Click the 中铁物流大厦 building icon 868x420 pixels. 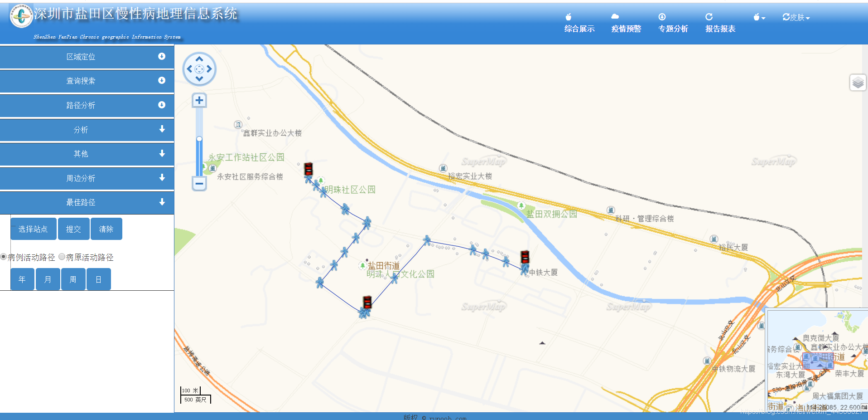(x=707, y=361)
